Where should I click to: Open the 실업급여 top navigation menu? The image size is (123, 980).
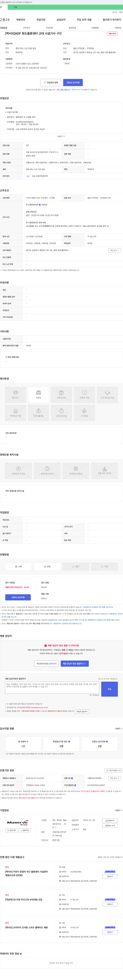pyautogui.click(x=61, y=20)
